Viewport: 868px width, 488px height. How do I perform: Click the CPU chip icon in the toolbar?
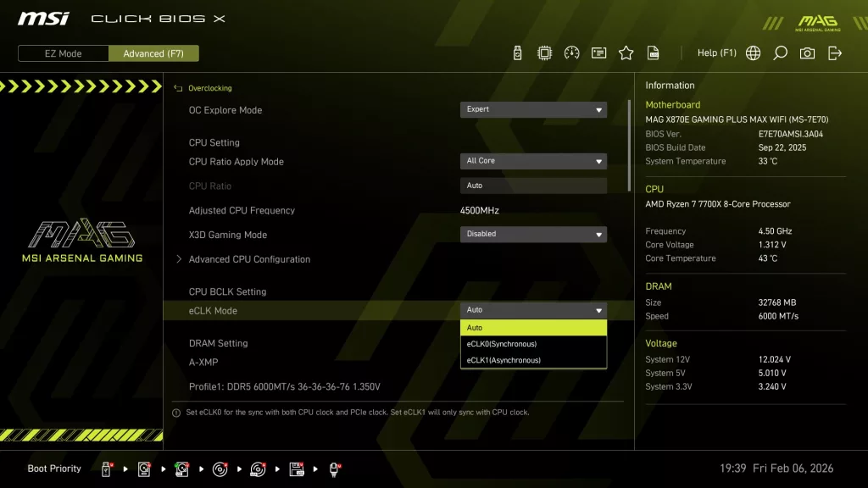[x=545, y=53]
